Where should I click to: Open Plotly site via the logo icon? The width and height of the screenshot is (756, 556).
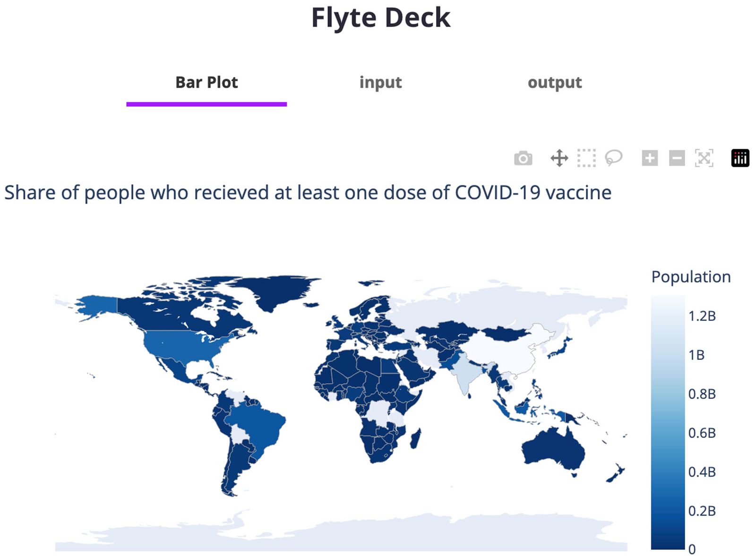pos(740,158)
